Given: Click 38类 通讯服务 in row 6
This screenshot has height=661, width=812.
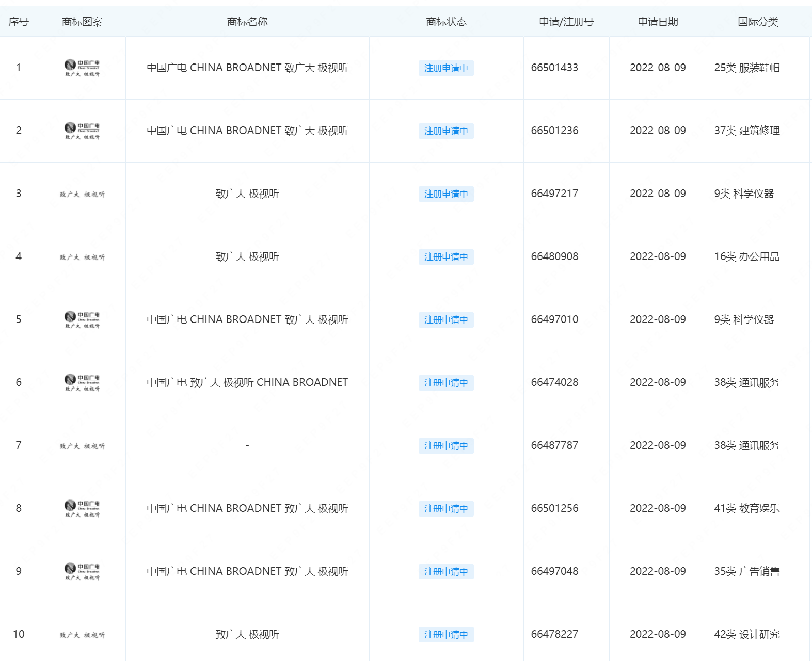Looking at the screenshot, I should click(747, 382).
